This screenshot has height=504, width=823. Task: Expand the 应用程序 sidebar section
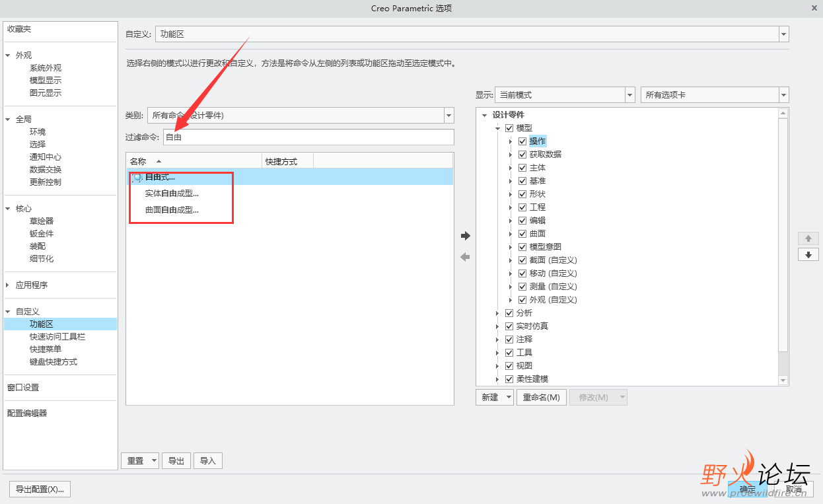coord(8,285)
